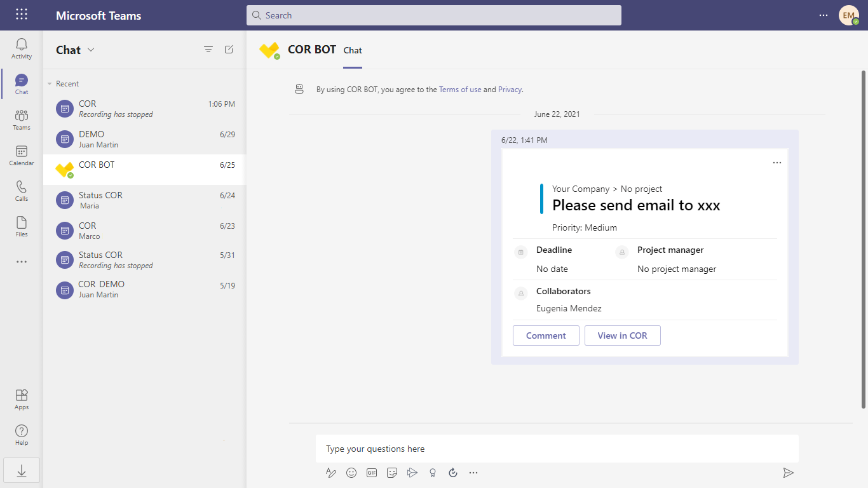Click the Comment button

tap(546, 335)
